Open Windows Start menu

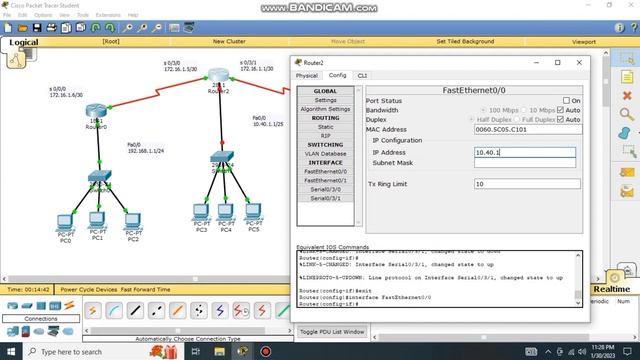(x=11, y=351)
